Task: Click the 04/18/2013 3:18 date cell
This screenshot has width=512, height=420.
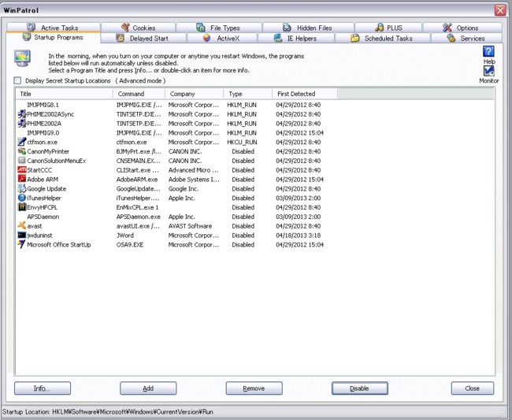Action: click(x=298, y=235)
